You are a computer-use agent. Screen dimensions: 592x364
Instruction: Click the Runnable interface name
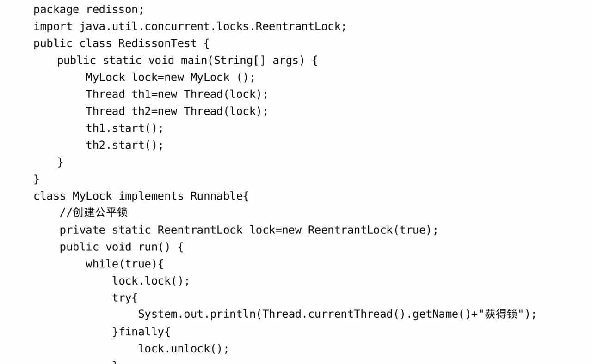pyautogui.click(x=216, y=196)
